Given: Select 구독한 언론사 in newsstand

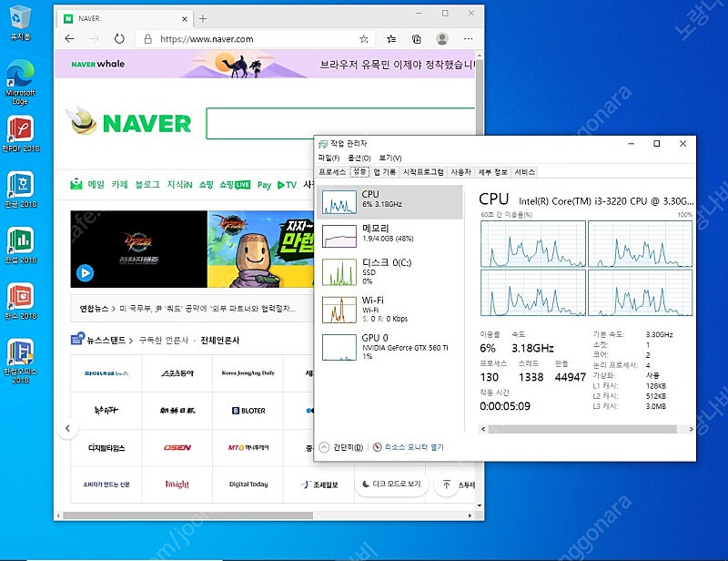Looking at the screenshot, I should (164, 341).
